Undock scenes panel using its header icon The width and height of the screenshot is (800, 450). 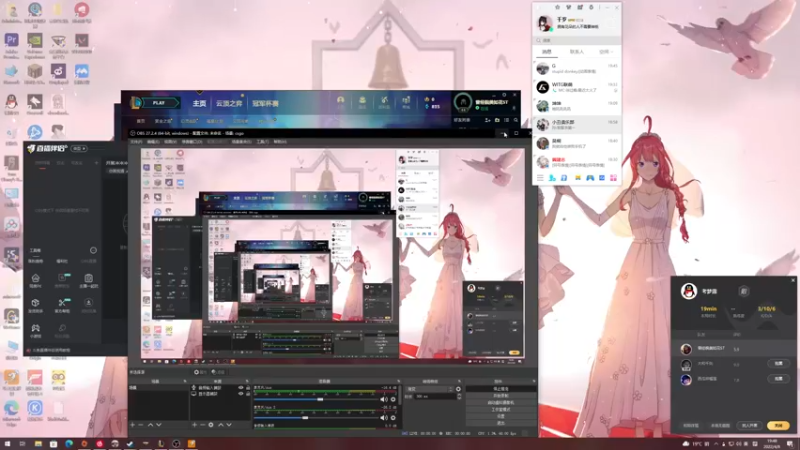pyautogui.click(x=185, y=381)
